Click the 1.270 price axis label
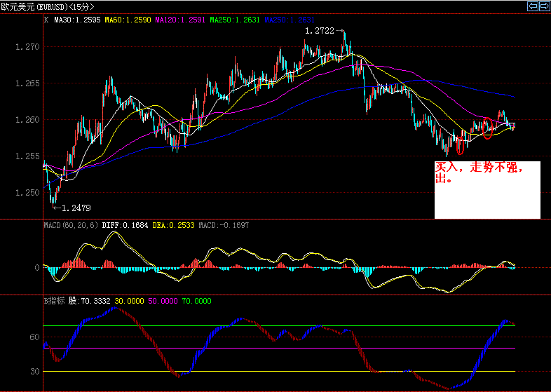The width and height of the screenshot is (551, 392). coord(27,46)
